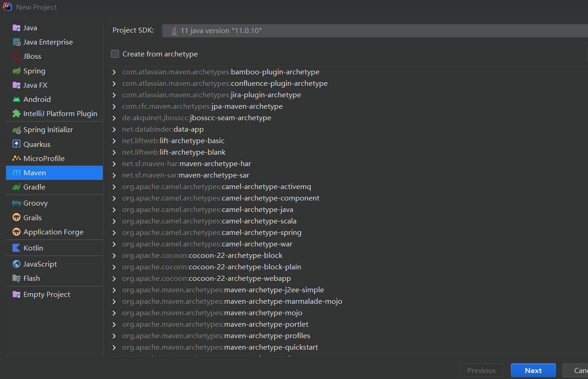
Task: Select camel-archetype-war row
Action: coord(348,244)
